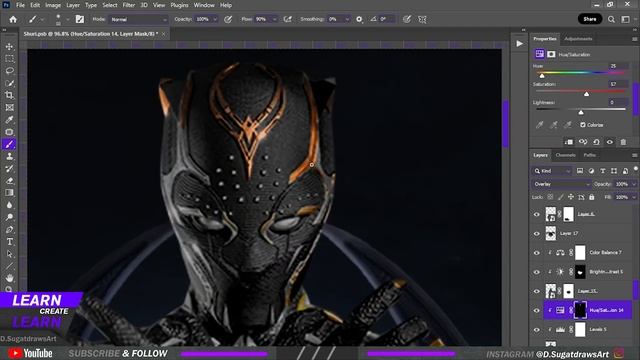The image size is (640, 360).
Task: Select the Lasso tool
Action: [x=9, y=71]
